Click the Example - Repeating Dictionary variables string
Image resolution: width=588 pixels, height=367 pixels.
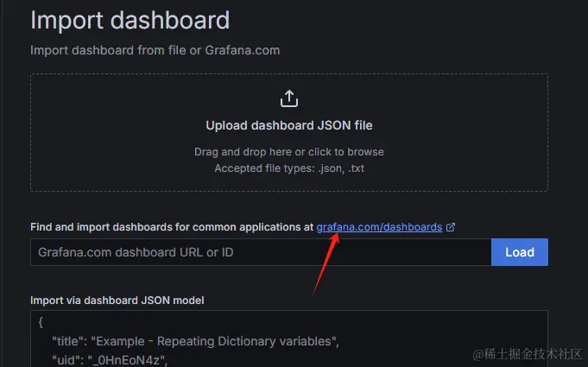click(213, 341)
